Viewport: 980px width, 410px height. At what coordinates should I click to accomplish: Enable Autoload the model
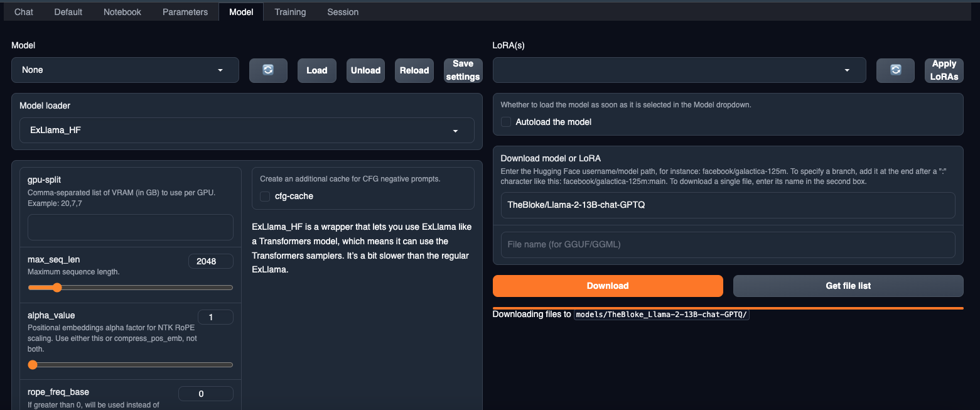click(506, 122)
